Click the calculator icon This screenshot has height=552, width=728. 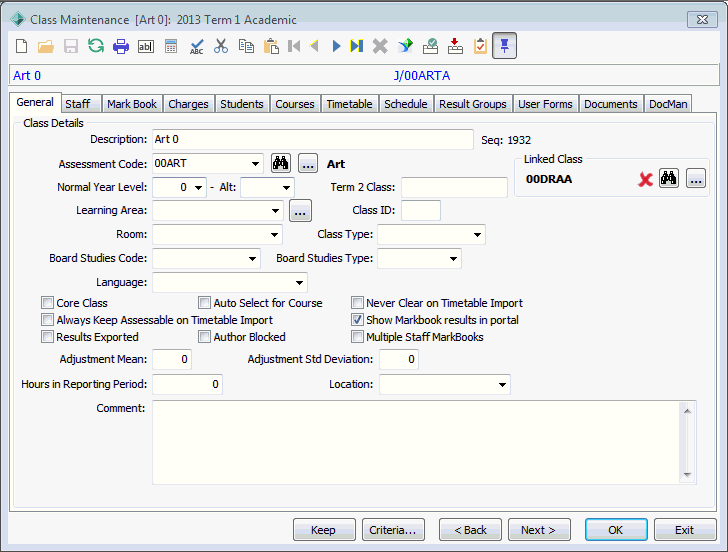tap(171, 46)
